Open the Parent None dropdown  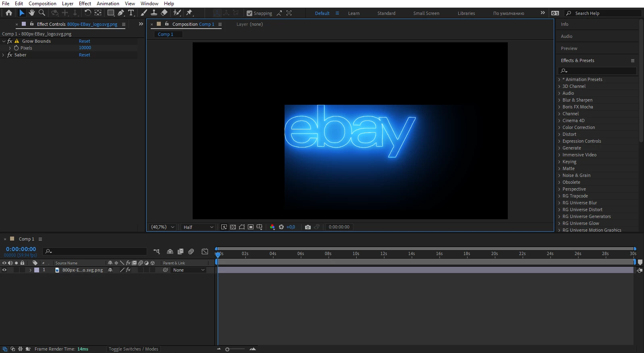click(x=189, y=270)
